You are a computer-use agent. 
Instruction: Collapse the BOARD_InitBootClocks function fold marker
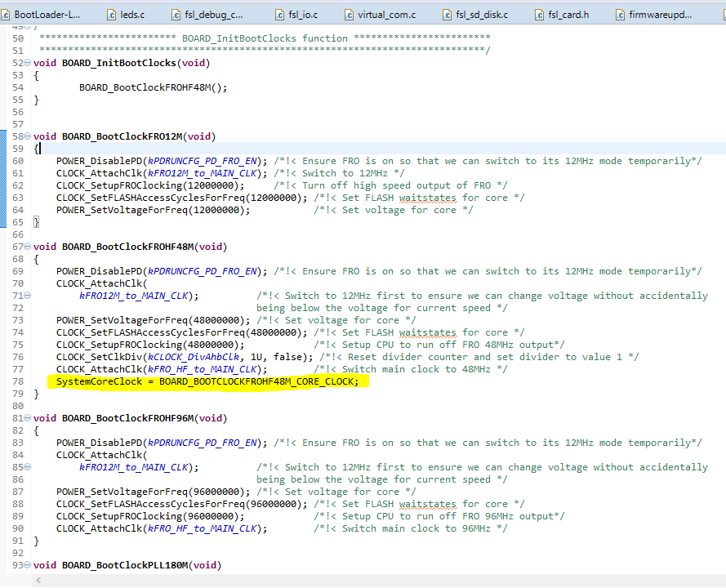(x=27, y=63)
